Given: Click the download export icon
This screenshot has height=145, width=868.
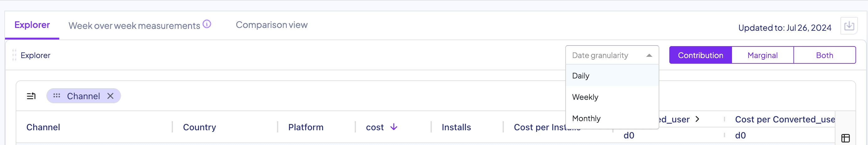Looking at the screenshot, I should coord(849,26).
